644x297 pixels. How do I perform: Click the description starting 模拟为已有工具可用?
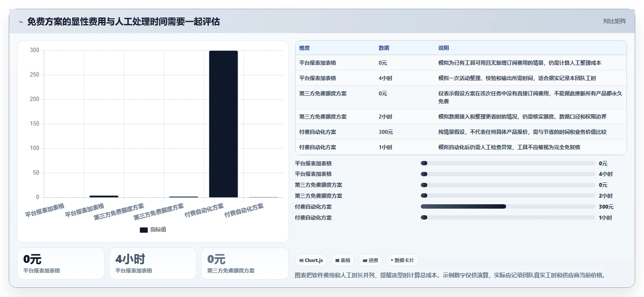(520, 63)
